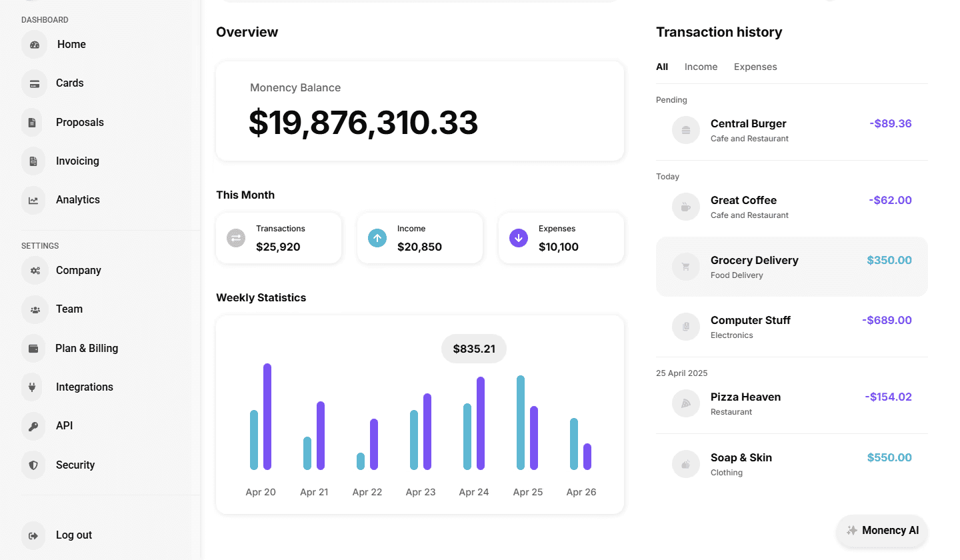Click the $25,920 transactions value
The image size is (960, 560).
coord(278,247)
